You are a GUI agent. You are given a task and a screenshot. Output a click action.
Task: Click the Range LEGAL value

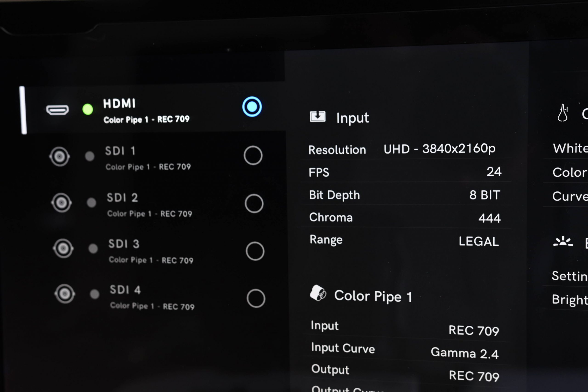(x=479, y=242)
